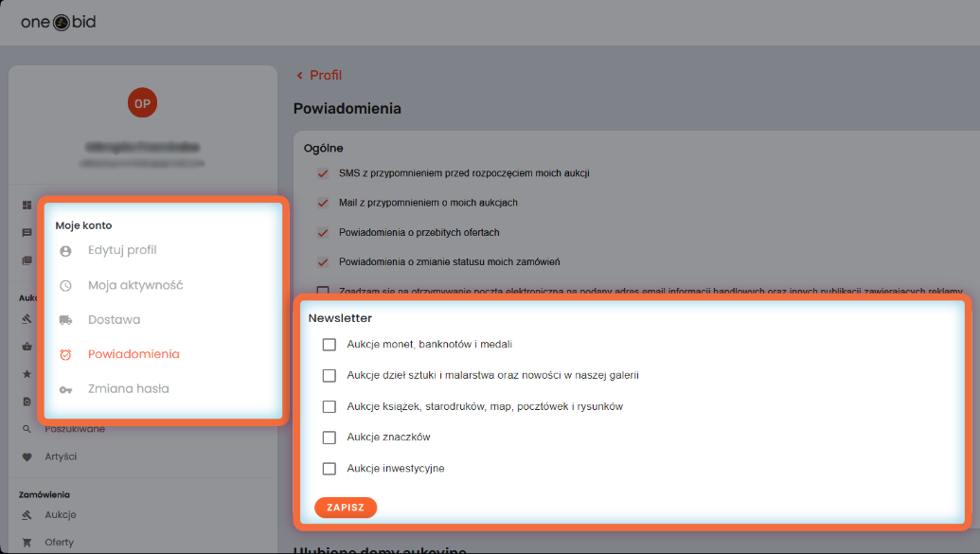980x554 pixels.
Task: Click the shopping cart icon beside Oferty
Action: click(27, 542)
